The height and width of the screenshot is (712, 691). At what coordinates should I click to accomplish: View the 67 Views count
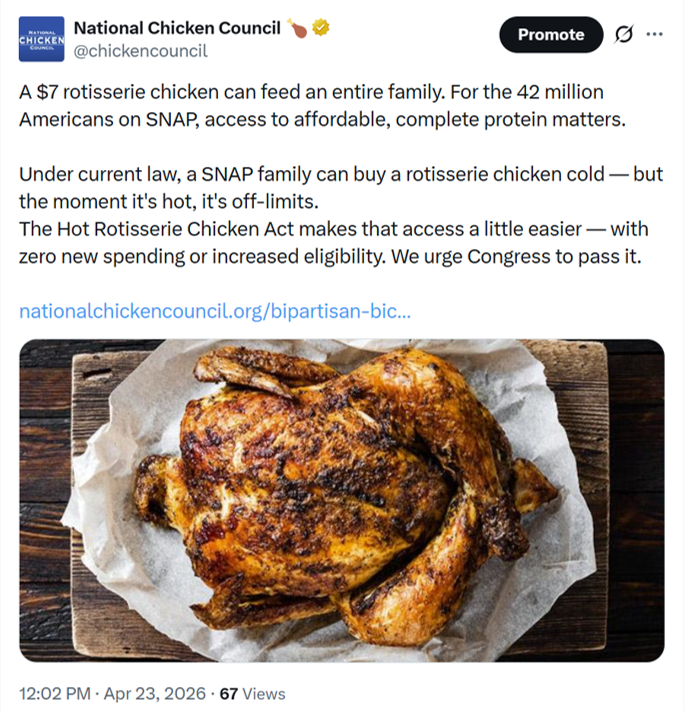click(252, 693)
